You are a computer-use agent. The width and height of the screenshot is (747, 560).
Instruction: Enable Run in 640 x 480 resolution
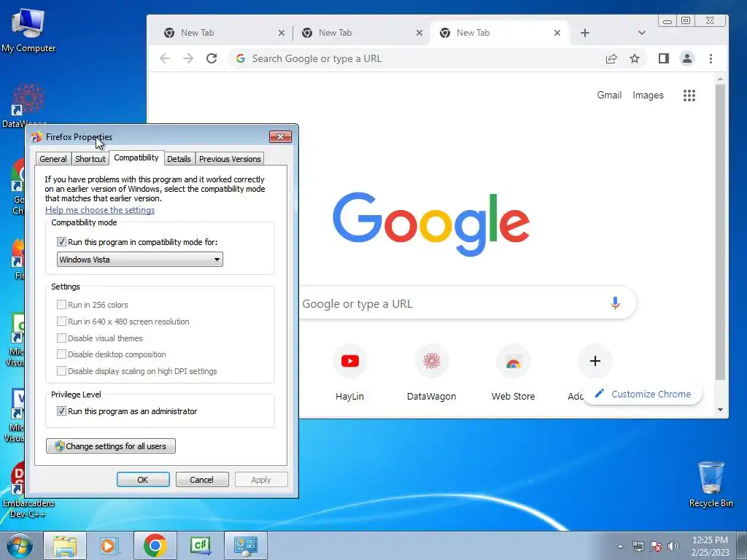(x=61, y=322)
